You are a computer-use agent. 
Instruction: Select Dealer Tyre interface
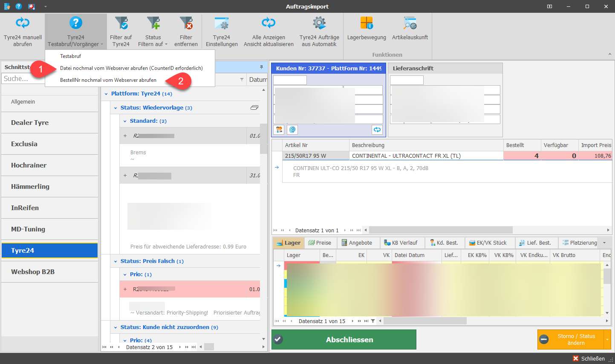click(49, 123)
